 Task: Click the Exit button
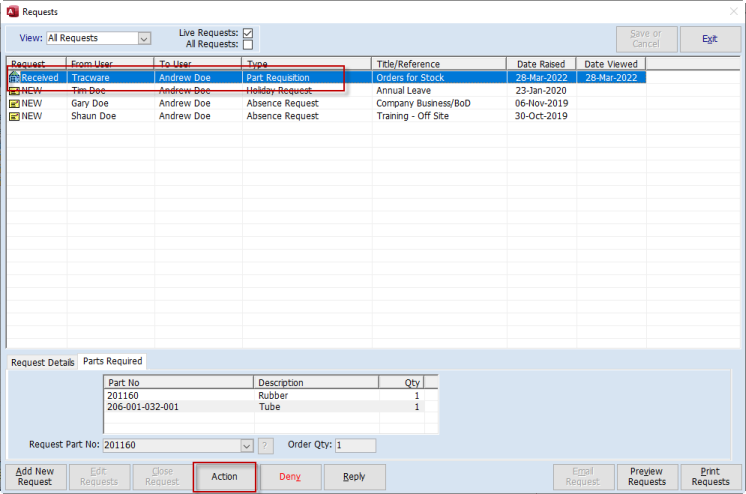click(x=710, y=39)
